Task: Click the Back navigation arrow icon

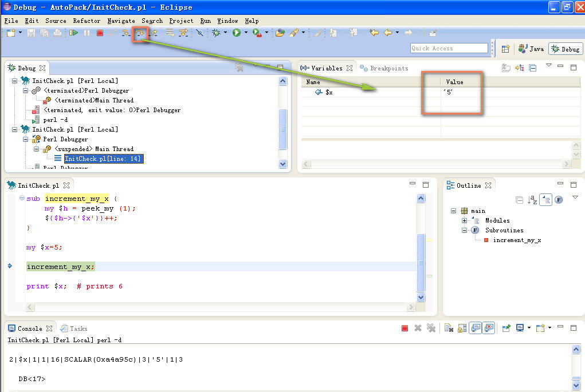Action: coord(388,33)
